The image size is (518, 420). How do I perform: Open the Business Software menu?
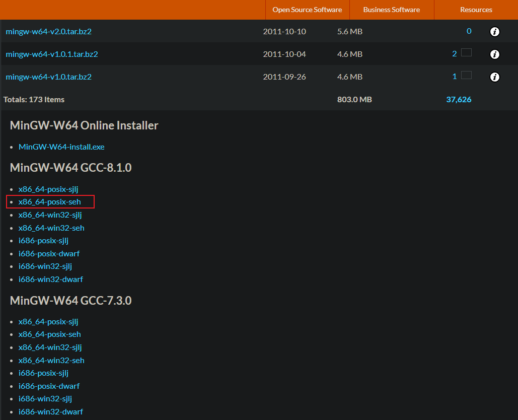click(x=392, y=10)
